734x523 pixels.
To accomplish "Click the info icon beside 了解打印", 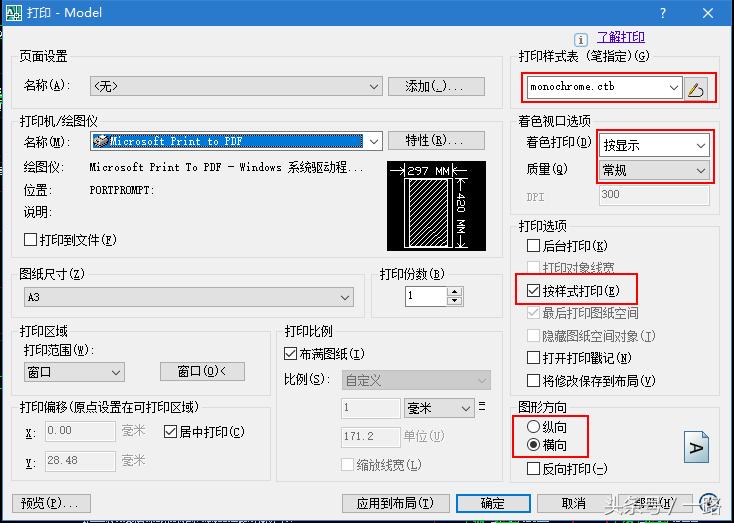I will point(580,40).
